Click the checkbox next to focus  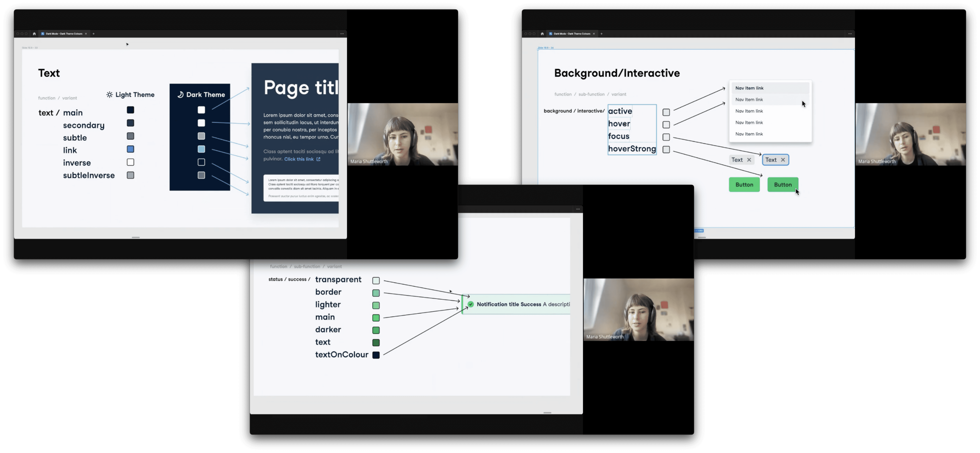666,137
